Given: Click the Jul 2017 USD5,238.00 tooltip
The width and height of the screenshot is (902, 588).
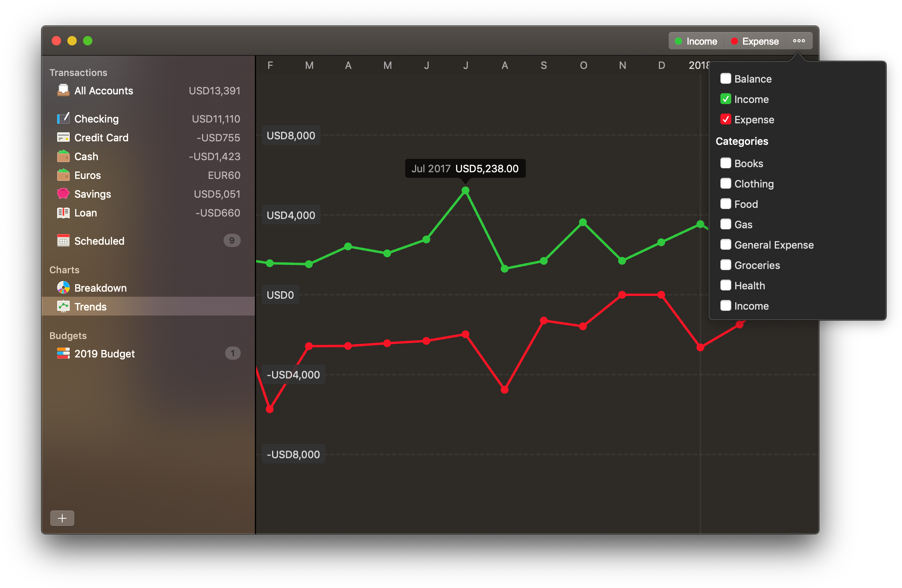Looking at the screenshot, I should click(465, 168).
